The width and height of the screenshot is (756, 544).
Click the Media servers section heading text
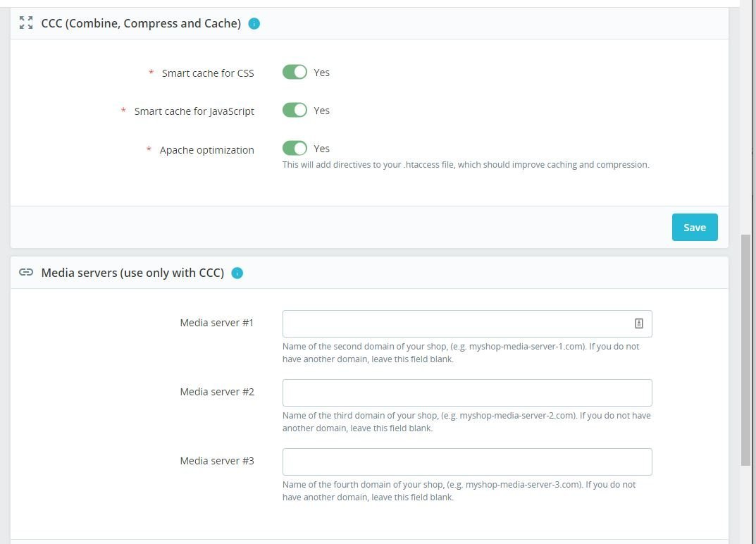pyautogui.click(x=132, y=273)
